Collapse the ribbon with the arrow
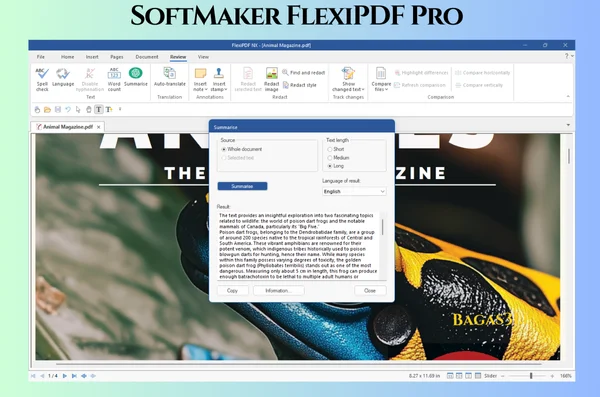600x397 pixels. 568,96
